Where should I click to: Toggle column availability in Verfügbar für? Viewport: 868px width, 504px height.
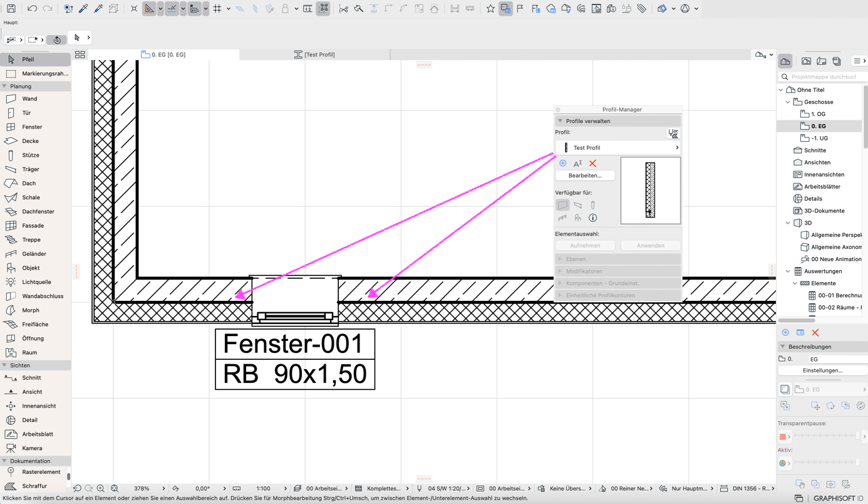(x=592, y=205)
